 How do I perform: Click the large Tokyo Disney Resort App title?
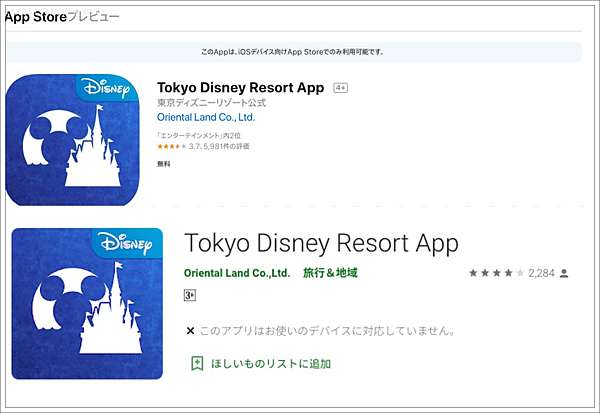tap(321, 243)
